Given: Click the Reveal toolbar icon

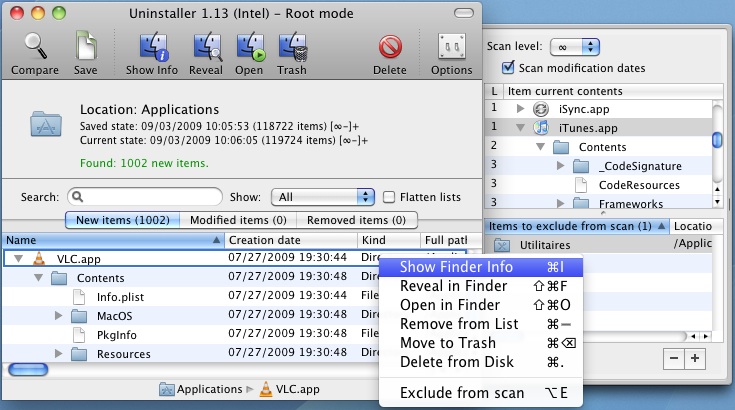Looking at the screenshot, I should (x=206, y=46).
